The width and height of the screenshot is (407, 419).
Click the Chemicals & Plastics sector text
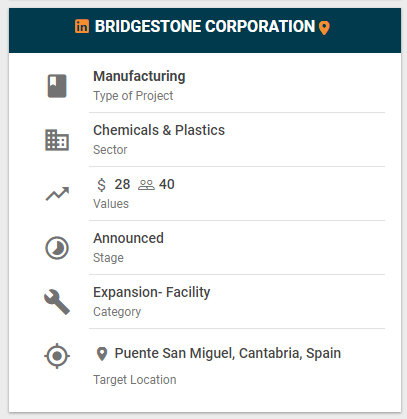point(159,130)
